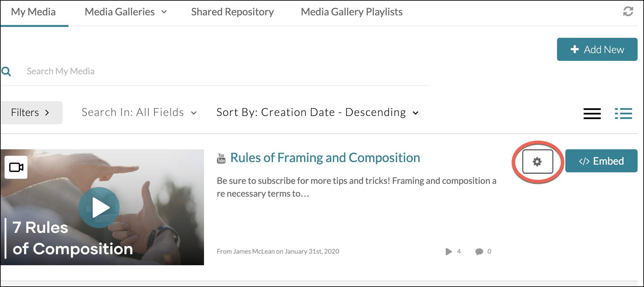The width and height of the screenshot is (644, 287).
Task: Click the Add New button
Action: coord(597,49)
